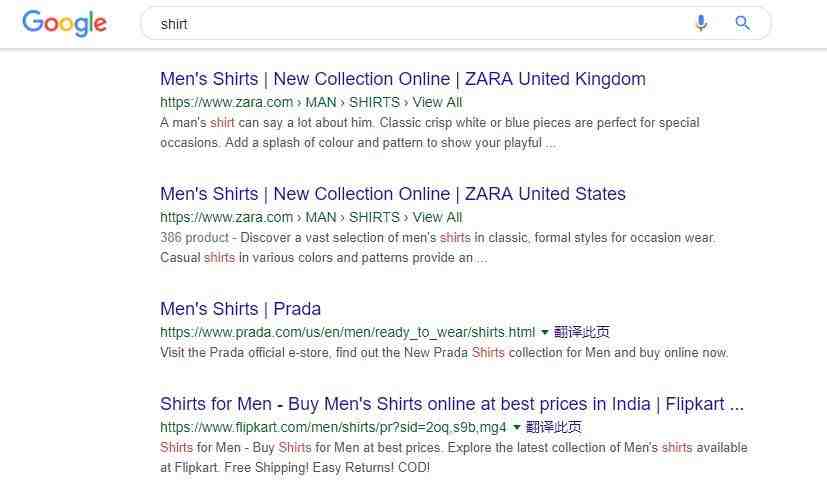Click 翻译此页 next to Prada URL
Screen dimensions: 827x494
(582, 332)
